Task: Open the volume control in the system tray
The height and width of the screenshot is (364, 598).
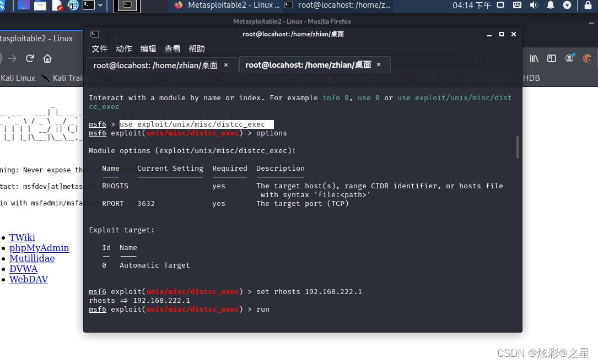Action: (534, 5)
